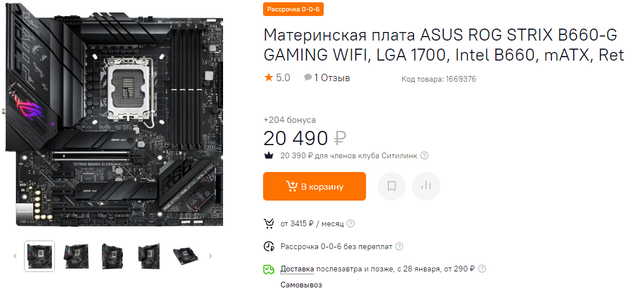This screenshot has height=288, width=644.
Task: Show previous thumbnails with left arrow
Action: pyautogui.click(x=15, y=256)
